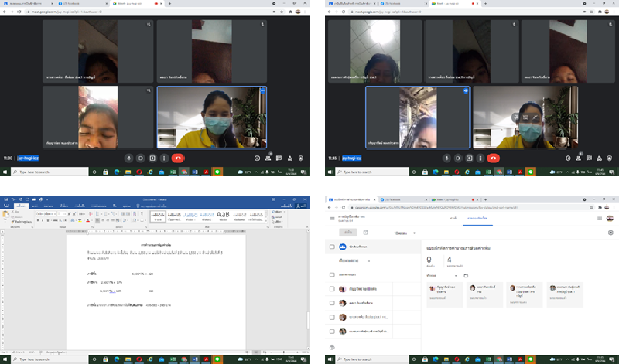The height and width of the screenshot is (364, 619).
Task: Open the File tab in Word
Action: [x=7, y=206]
